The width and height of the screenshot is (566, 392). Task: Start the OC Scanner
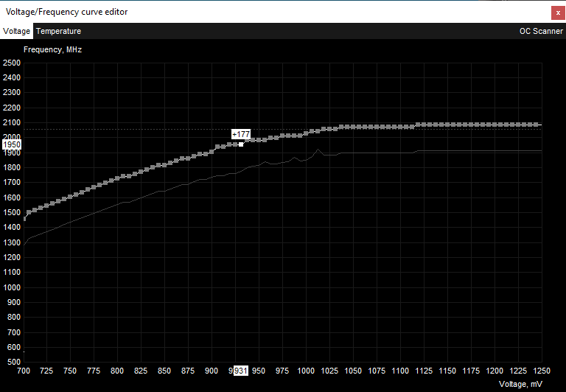[541, 31]
